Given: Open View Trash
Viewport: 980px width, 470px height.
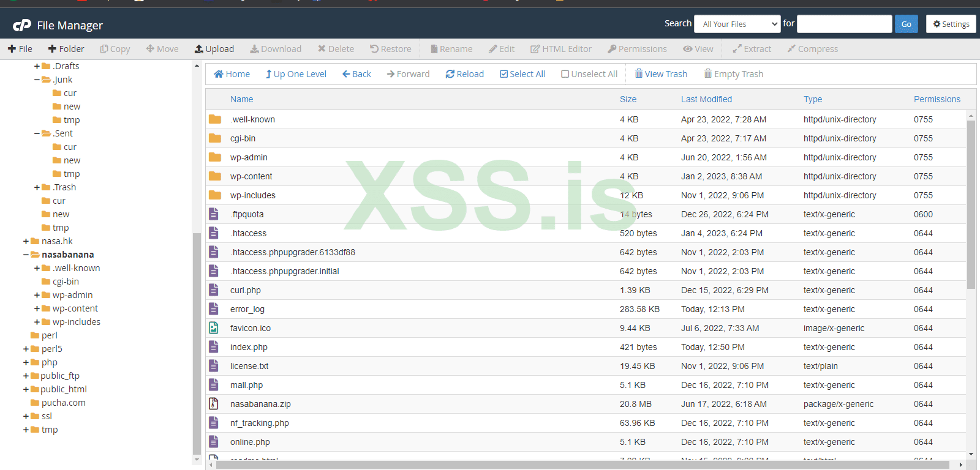Looking at the screenshot, I should tap(661, 74).
